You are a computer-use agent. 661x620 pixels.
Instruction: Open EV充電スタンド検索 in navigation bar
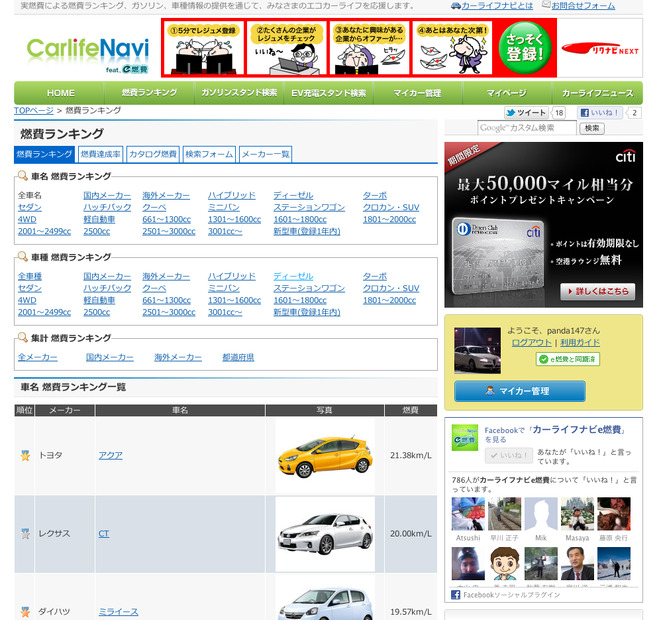pyautogui.click(x=329, y=93)
